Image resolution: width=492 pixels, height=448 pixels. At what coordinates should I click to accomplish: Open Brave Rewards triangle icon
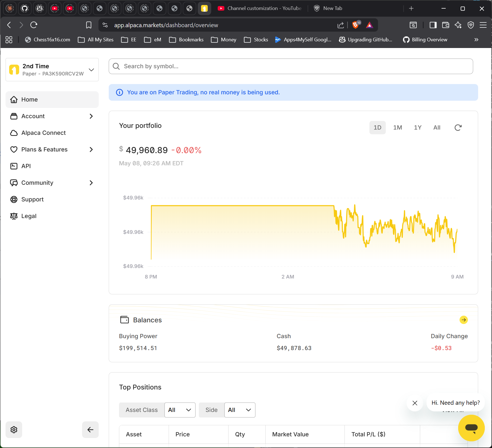point(369,25)
